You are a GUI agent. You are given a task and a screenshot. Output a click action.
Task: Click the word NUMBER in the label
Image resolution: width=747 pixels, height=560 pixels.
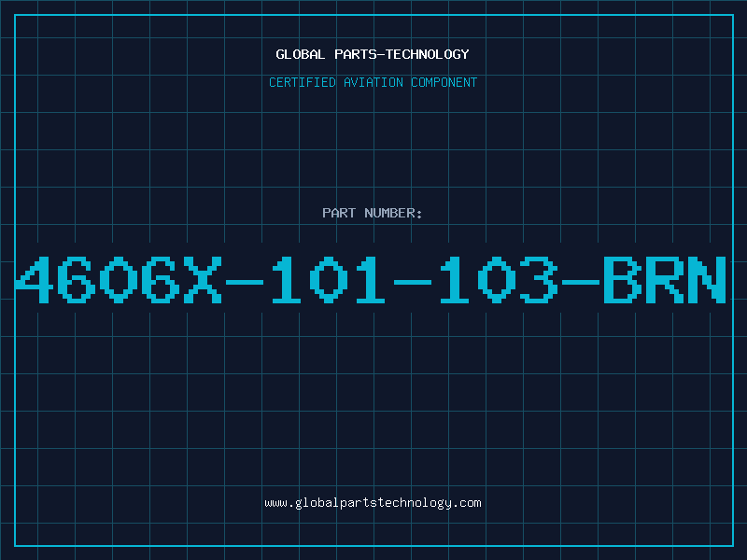pyautogui.click(x=389, y=213)
